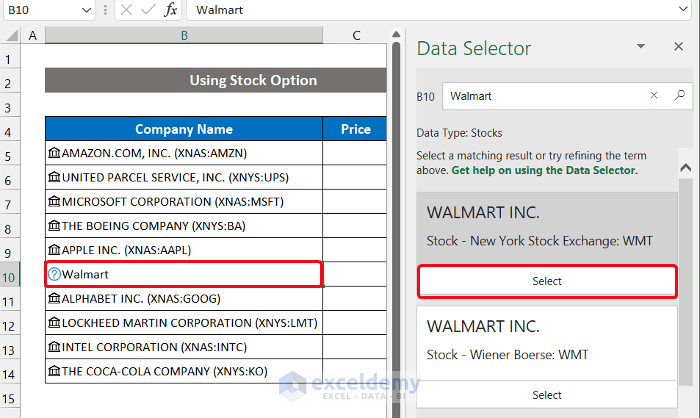This screenshot has width=700, height=418.
Task: Click the cancel entry X in formula bar
Action: [x=126, y=10]
